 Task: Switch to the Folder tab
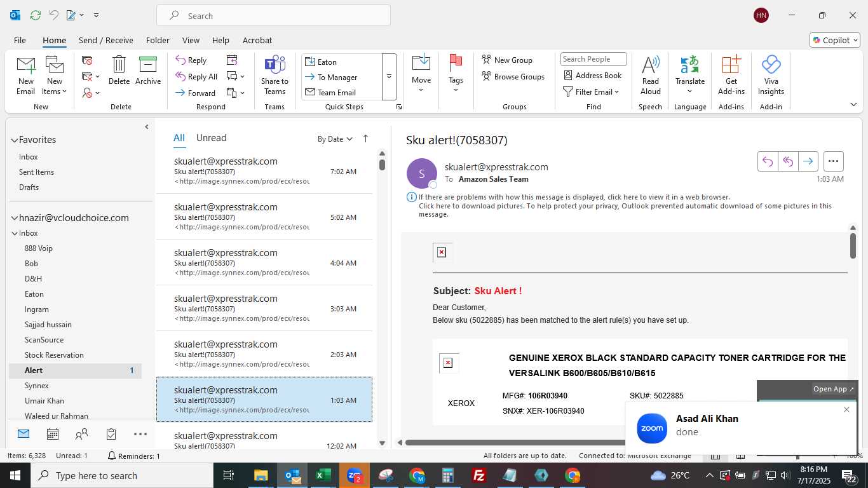click(x=158, y=40)
